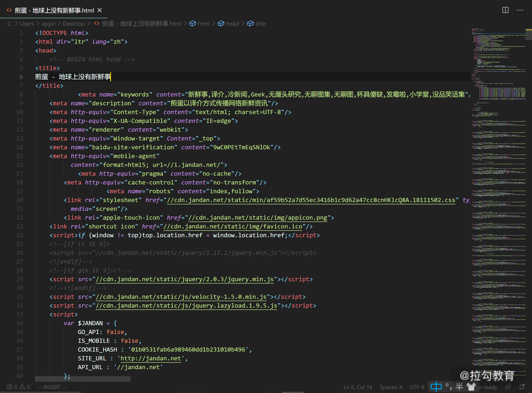Click the C: breadcrumb segment
Image resolution: width=532 pixels, height=393 pixels.
(x=10, y=24)
